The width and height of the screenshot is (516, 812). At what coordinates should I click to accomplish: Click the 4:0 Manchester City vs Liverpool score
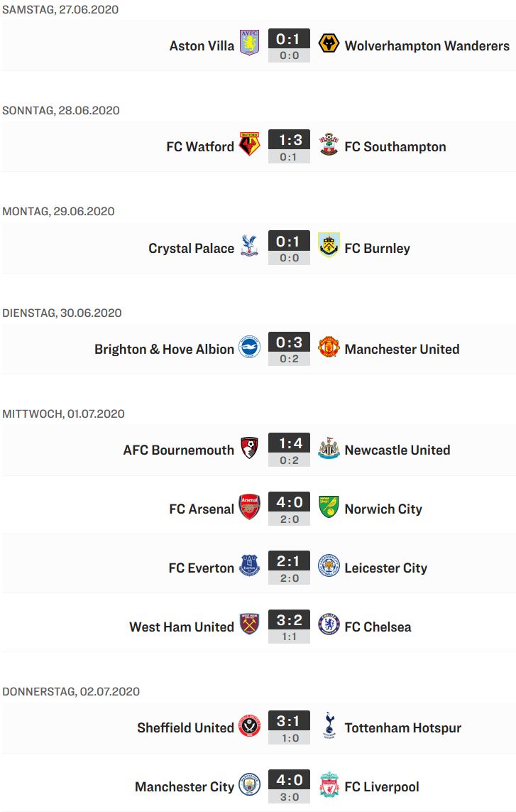289,780
